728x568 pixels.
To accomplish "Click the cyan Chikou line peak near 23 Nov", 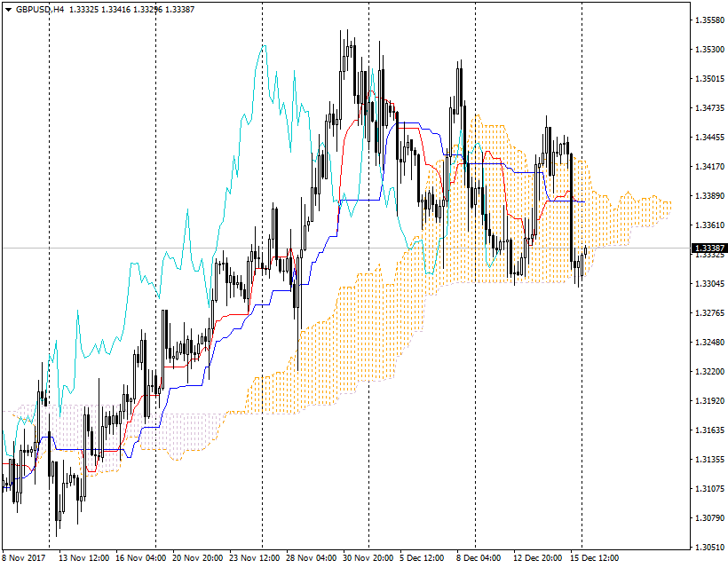I will [x=262, y=48].
